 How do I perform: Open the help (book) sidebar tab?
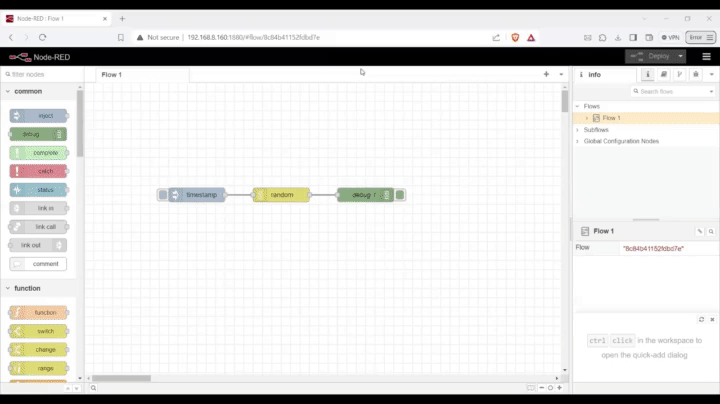pyautogui.click(x=664, y=74)
